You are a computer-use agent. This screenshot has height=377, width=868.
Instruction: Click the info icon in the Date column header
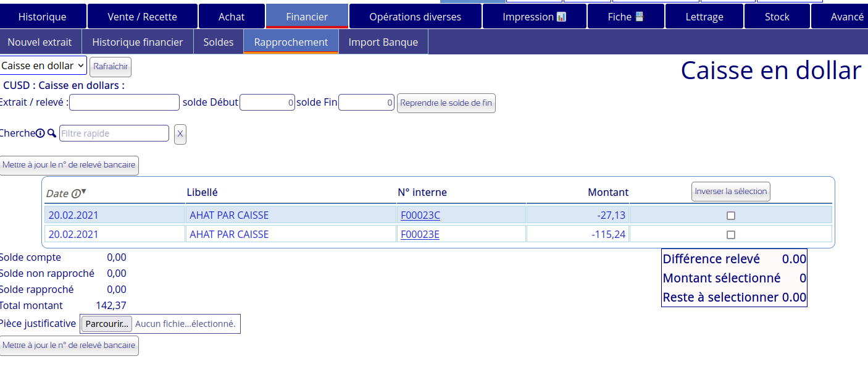tap(76, 193)
